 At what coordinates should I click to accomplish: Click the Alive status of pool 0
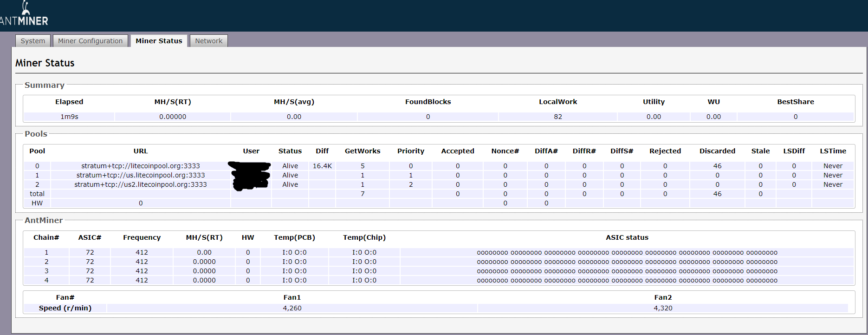coord(290,166)
